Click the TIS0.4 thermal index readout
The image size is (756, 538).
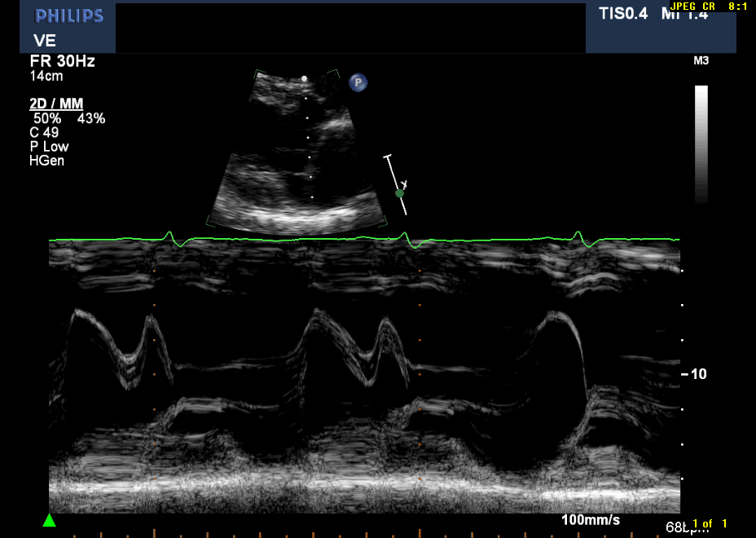click(x=623, y=14)
